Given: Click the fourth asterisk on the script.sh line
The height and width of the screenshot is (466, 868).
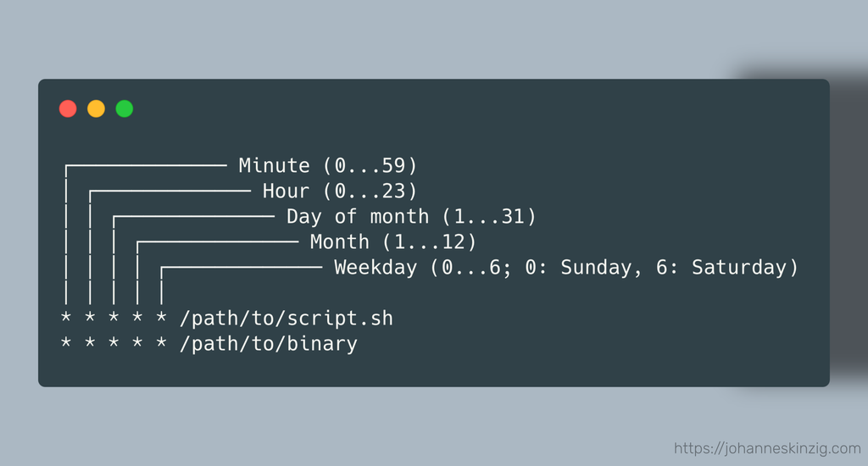Looking at the screenshot, I should coord(137,320).
